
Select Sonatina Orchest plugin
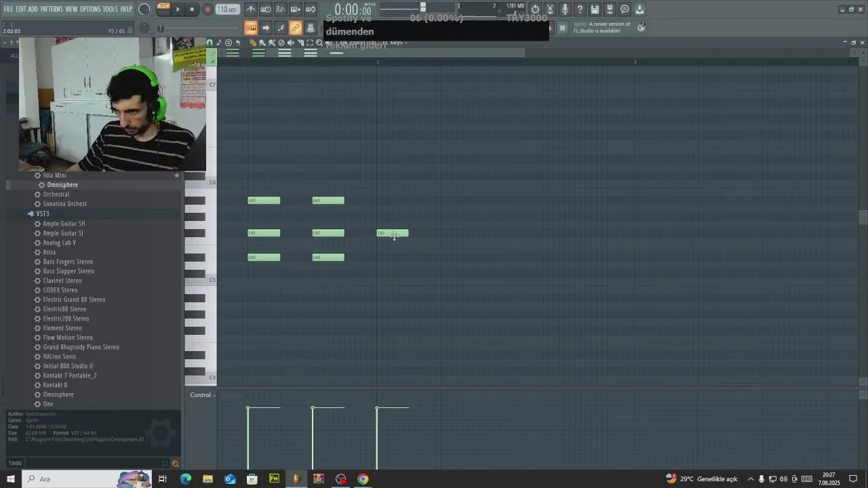coord(64,203)
